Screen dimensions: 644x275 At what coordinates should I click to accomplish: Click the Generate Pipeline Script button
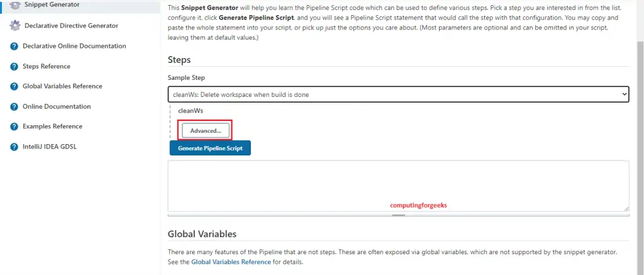[x=210, y=148]
